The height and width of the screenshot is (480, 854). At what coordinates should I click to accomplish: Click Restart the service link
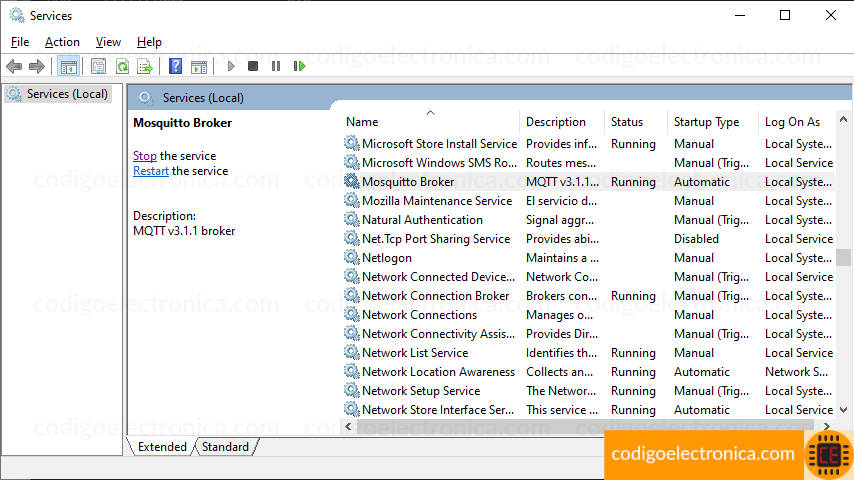pos(151,171)
